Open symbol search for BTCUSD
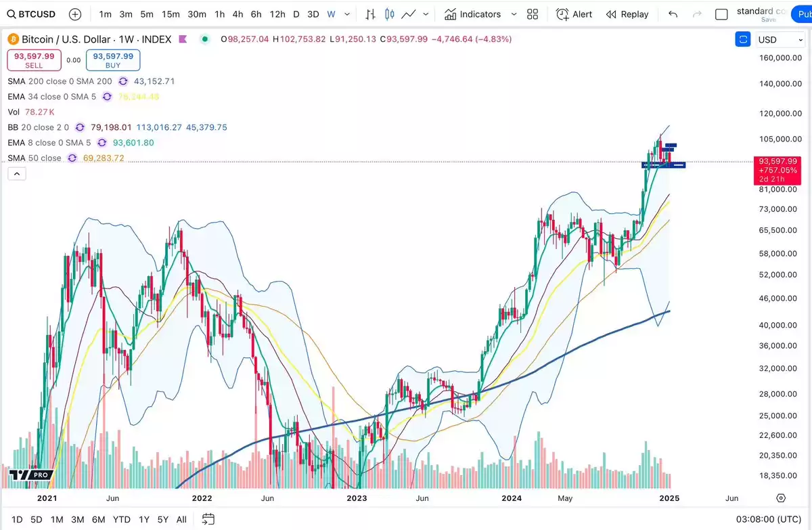The image size is (812, 530). pos(32,14)
